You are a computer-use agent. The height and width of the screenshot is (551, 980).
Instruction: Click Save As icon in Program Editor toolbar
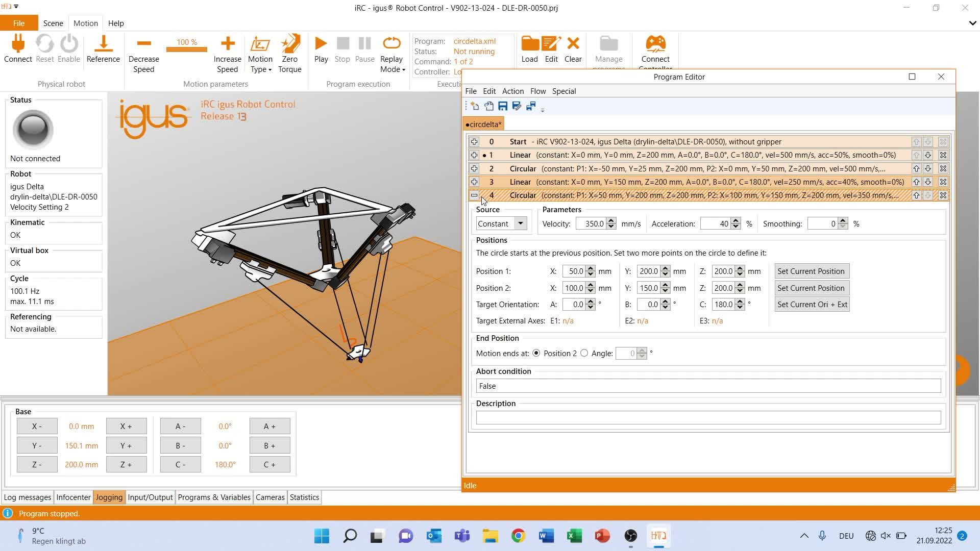(517, 106)
